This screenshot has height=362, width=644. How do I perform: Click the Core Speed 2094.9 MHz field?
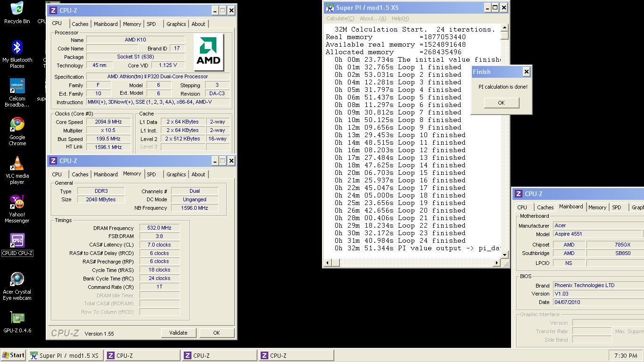(x=108, y=122)
